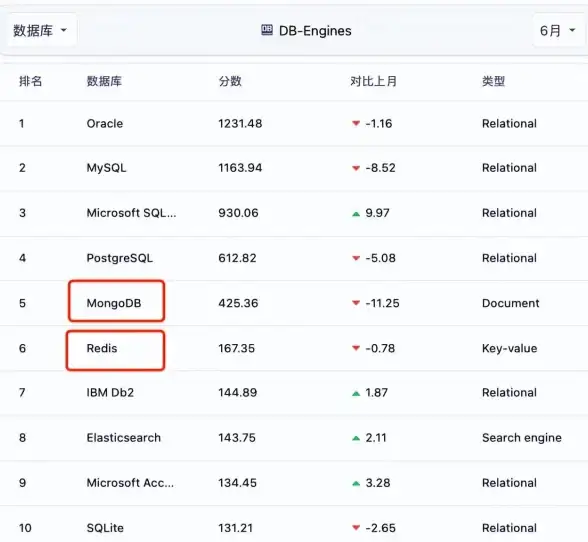Select the Oracle database name

pos(105,123)
